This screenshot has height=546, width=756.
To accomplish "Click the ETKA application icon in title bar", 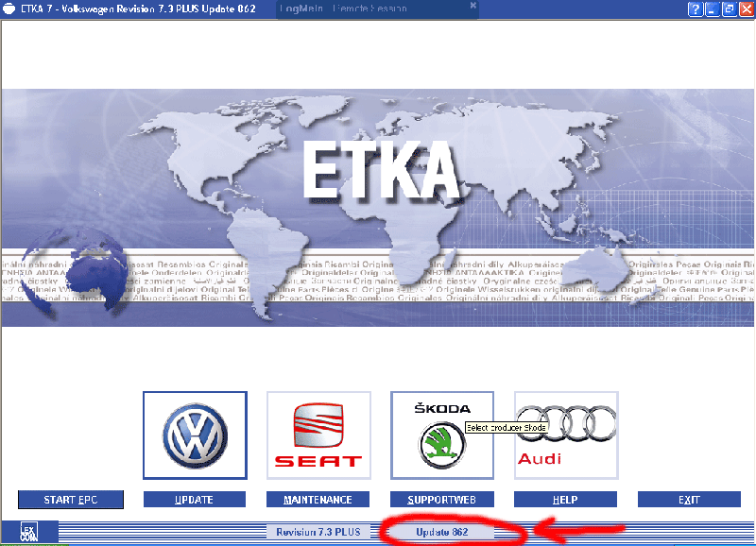I will click(9, 9).
